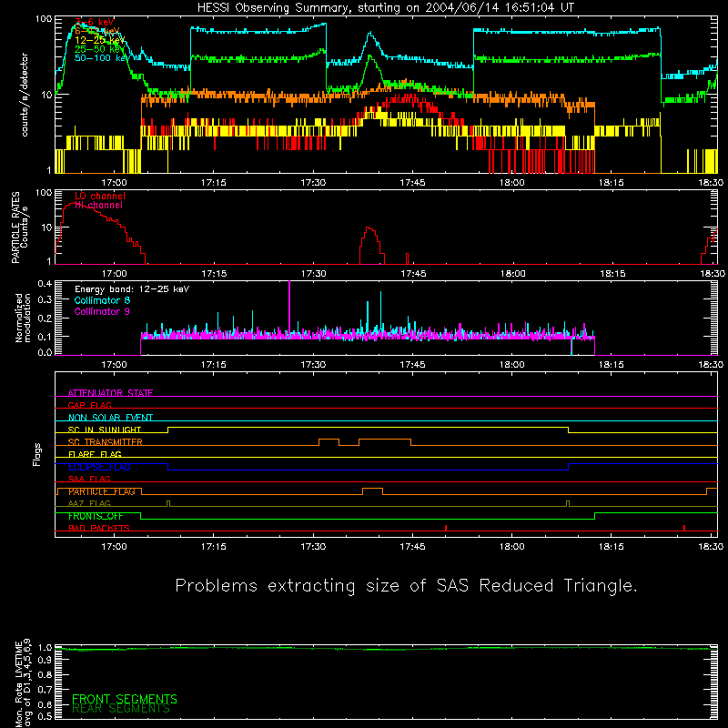Click the SC_IN_SUNLIGHT flag label
Screen dimensions: 728x728
point(105,430)
